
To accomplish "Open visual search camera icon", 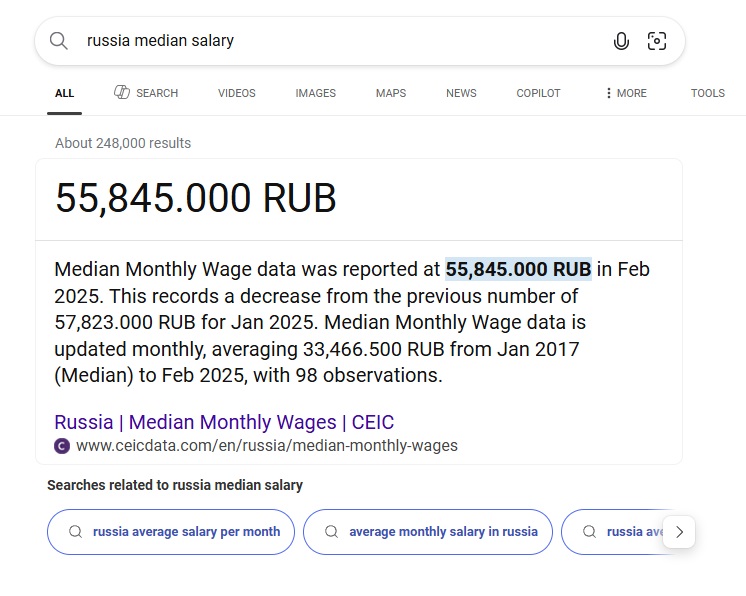I will tap(657, 41).
